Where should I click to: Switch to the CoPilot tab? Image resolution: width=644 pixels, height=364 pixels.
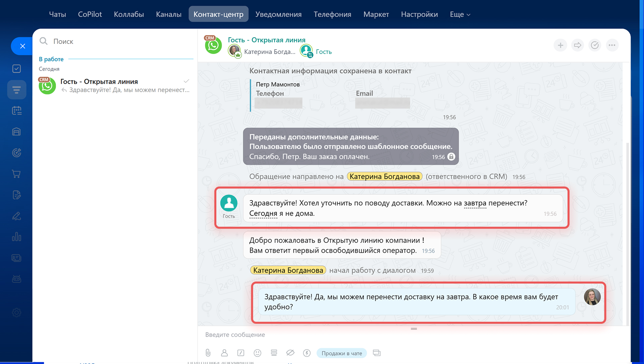pyautogui.click(x=90, y=14)
